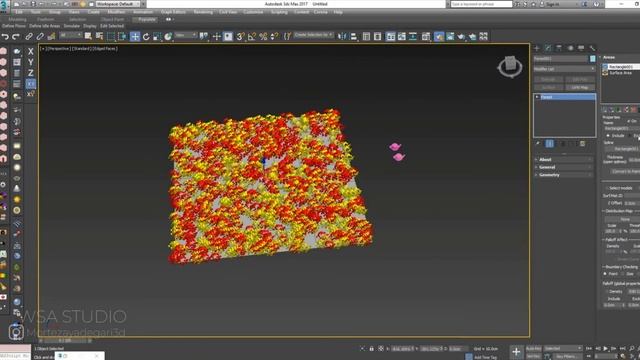640x360 pixels.
Task: Activate the Select and Rotate tool
Action: [x=146, y=37]
